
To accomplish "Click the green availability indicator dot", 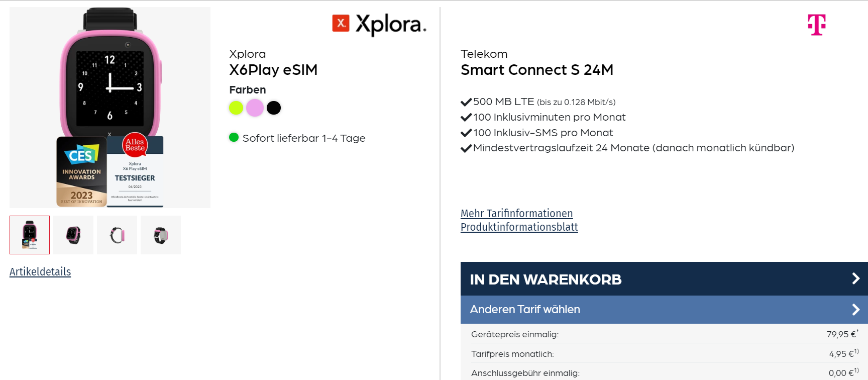I will (234, 138).
